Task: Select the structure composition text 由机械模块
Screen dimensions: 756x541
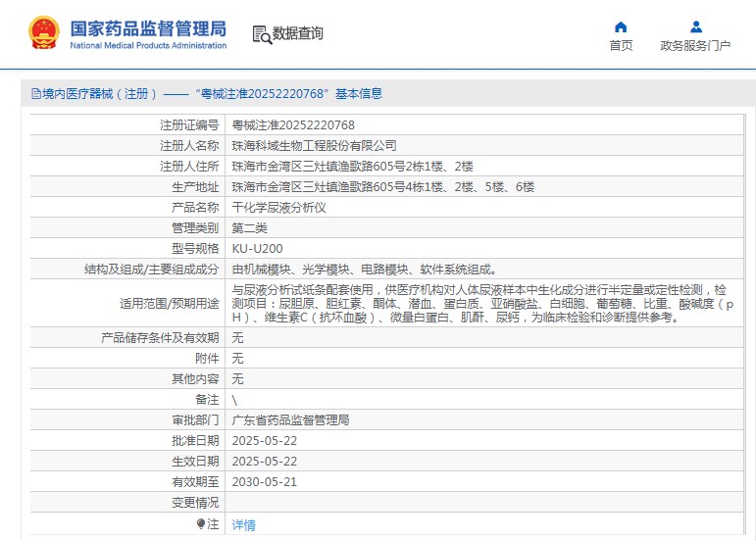Action: click(365, 270)
